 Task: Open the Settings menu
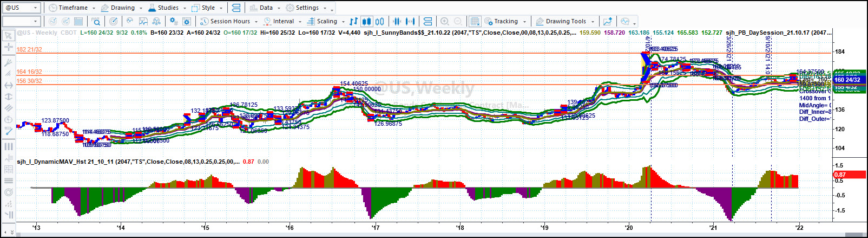pos(306,8)
